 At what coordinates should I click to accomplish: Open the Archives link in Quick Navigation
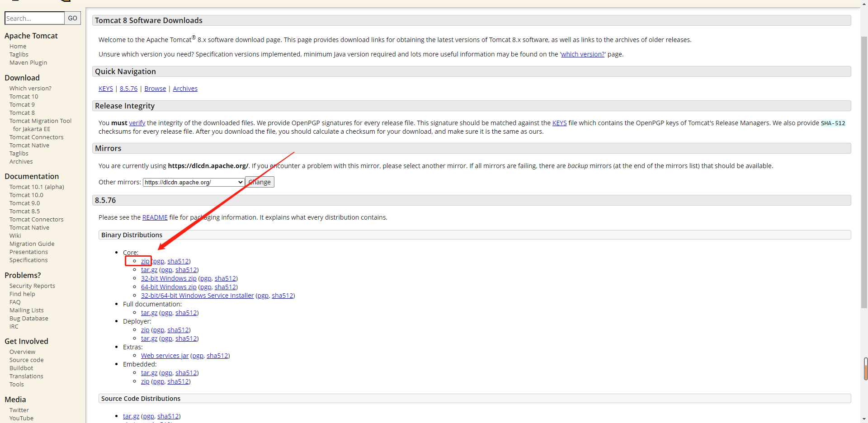pos(185,89)
